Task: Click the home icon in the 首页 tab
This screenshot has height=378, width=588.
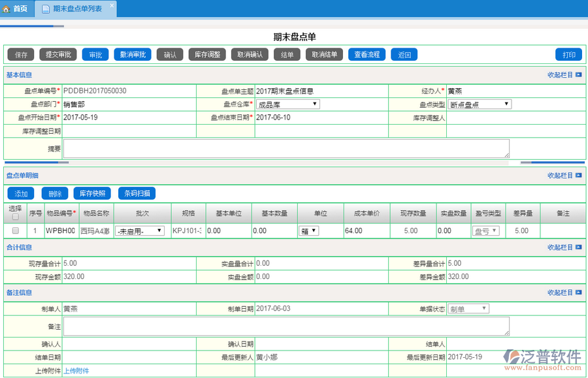Action: point(7,8)
